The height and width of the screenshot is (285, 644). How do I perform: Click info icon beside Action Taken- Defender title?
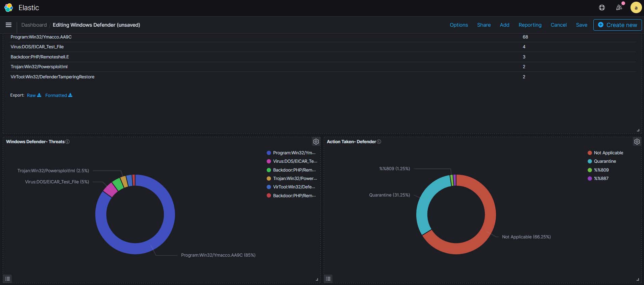(x=379, y=142)
